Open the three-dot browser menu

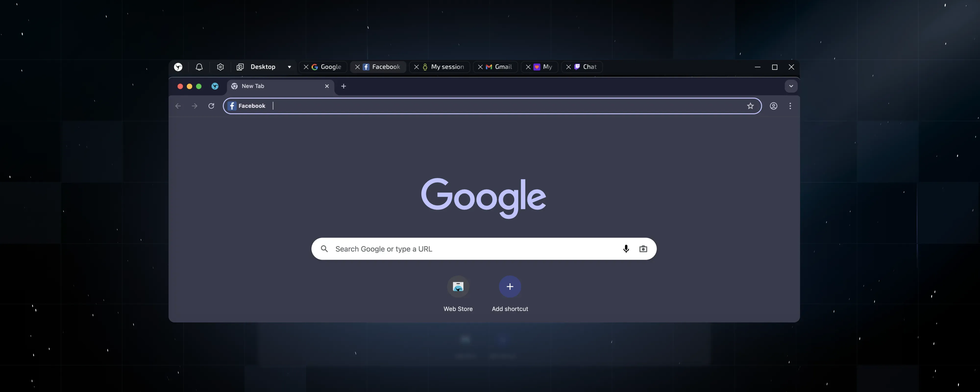(x=790, y=106)
